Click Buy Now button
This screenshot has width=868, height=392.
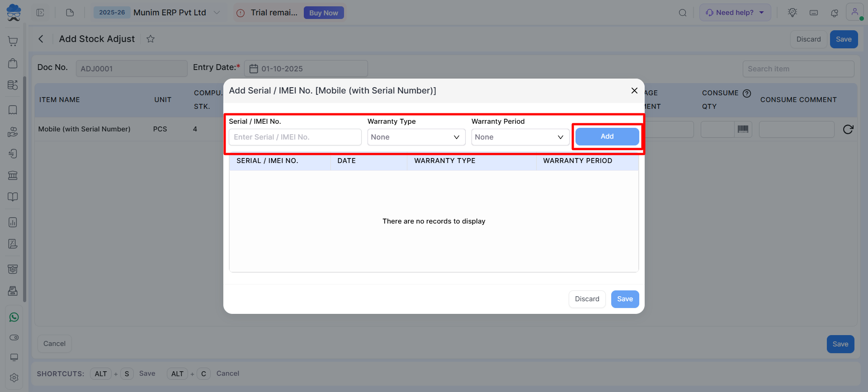(x=323, y=13)
